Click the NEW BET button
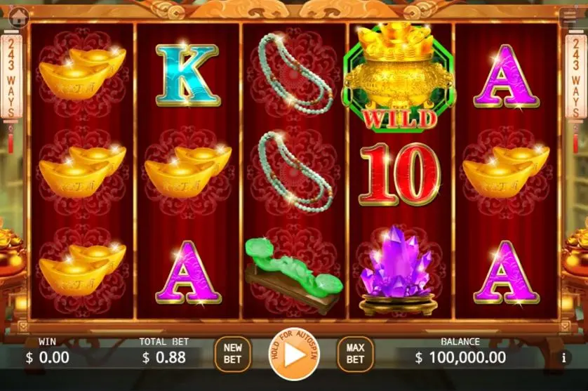The image size is (588, 391). click(232, 354)
